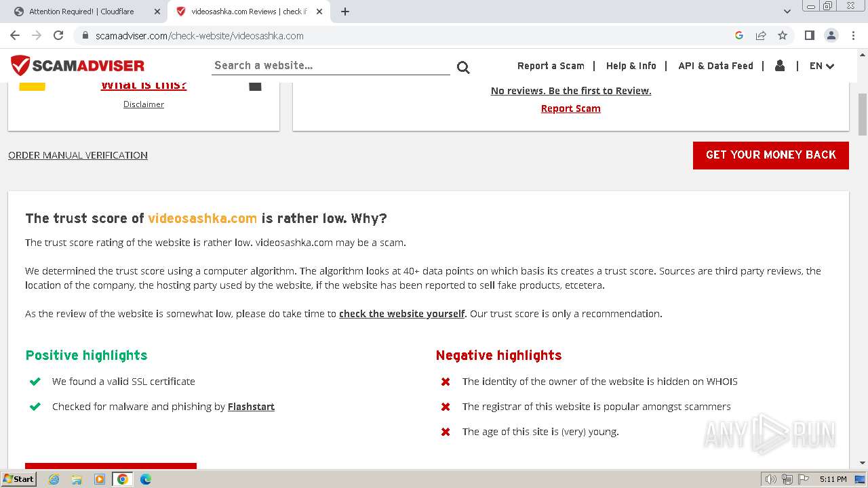The image size is (868, 488).
Task: Click 'The age of this site is (very) young.'
Action: click(540, 432)
